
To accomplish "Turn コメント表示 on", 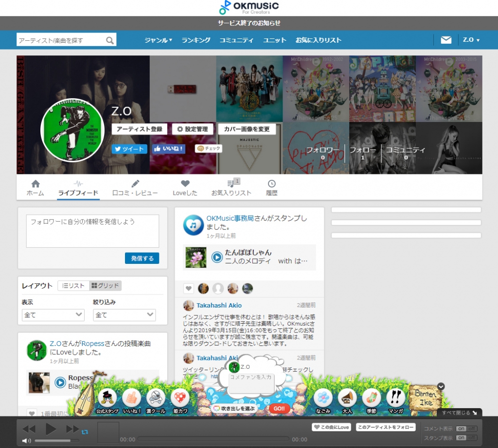I will tap(461, 429).
